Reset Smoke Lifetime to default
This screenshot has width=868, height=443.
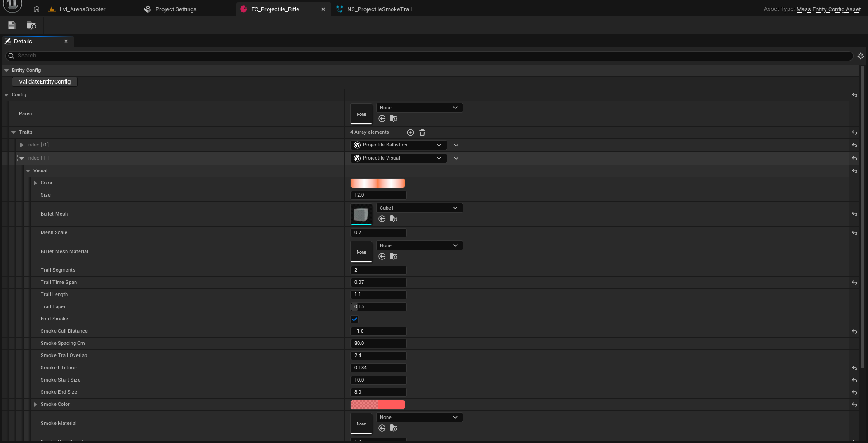(854, 368)
